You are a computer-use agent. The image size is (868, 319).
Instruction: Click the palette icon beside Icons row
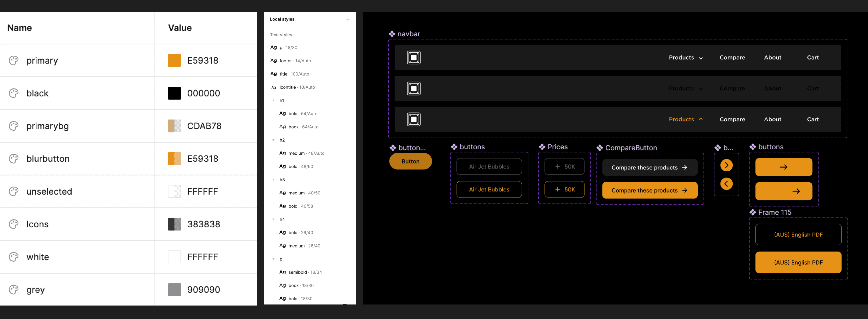pyautogui.click(x=14, y=224)
